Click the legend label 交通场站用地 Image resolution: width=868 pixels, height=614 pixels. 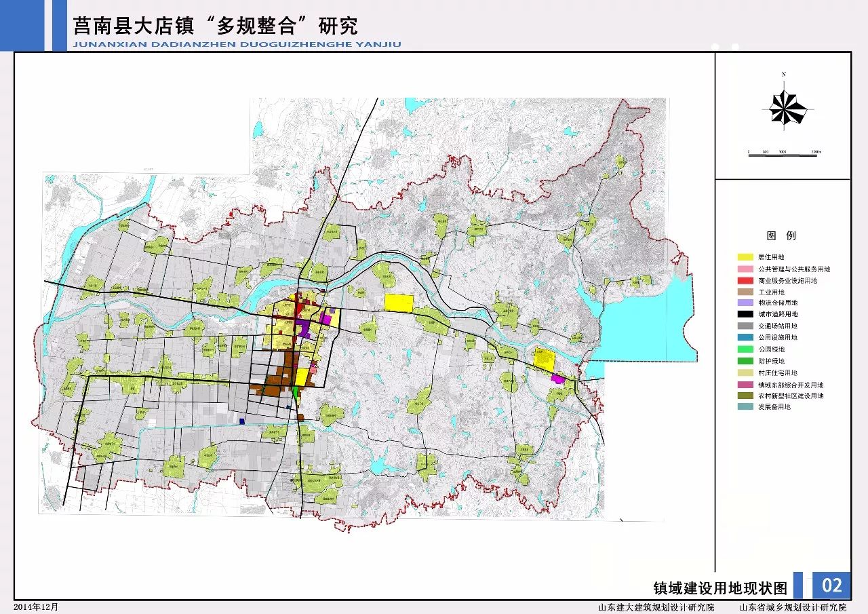click(778, 326)
